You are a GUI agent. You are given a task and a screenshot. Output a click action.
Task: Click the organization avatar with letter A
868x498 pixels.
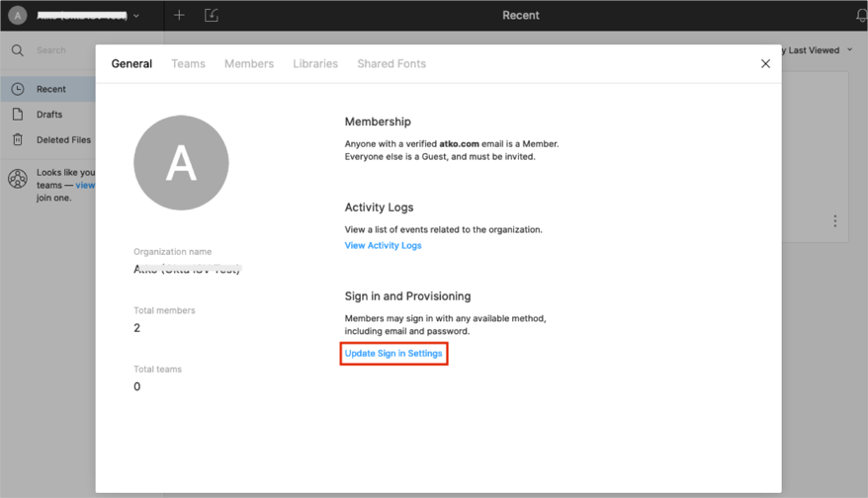pos(181,163)
